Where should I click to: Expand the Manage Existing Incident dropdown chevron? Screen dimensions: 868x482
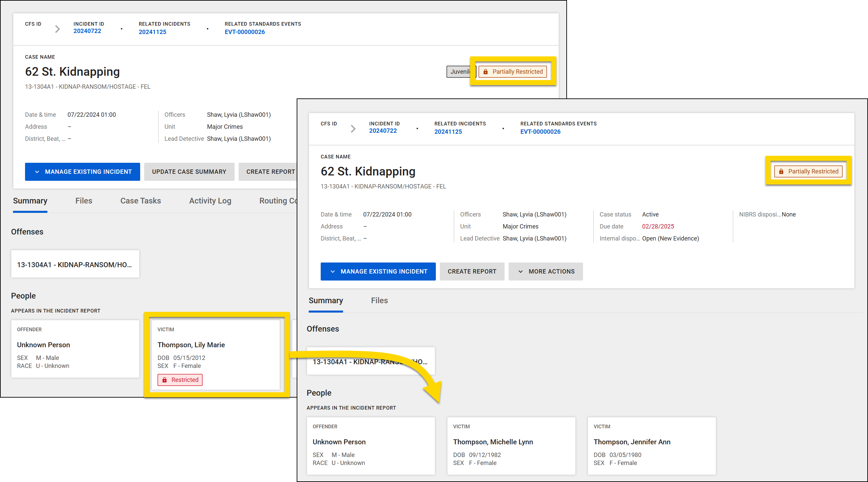(x=37, y=172)
